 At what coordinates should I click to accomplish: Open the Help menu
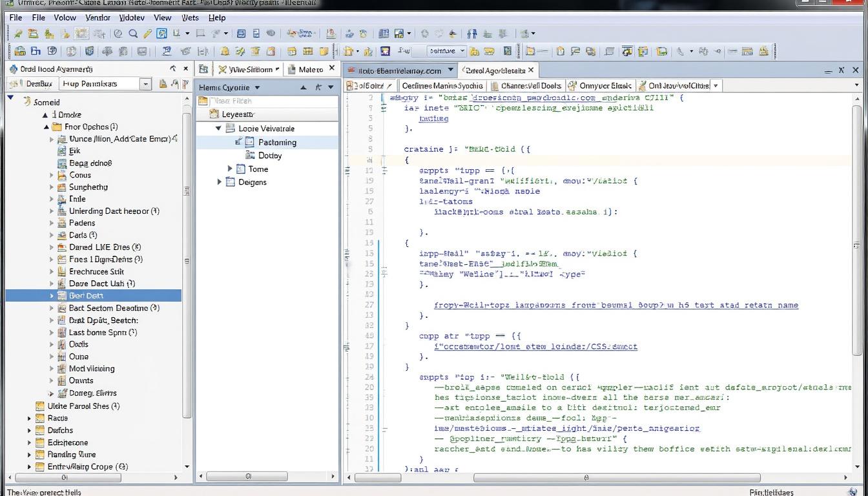pos(217,17)
